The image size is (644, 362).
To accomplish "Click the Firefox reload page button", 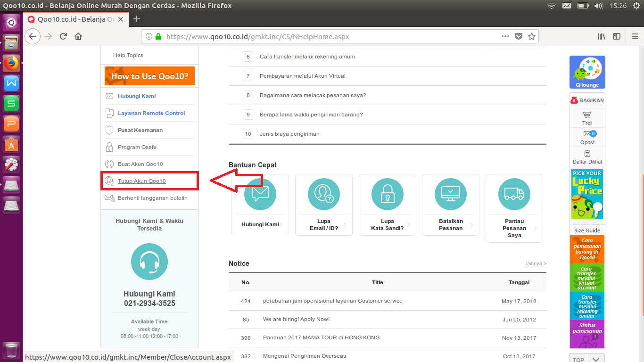I will (63, 36).
